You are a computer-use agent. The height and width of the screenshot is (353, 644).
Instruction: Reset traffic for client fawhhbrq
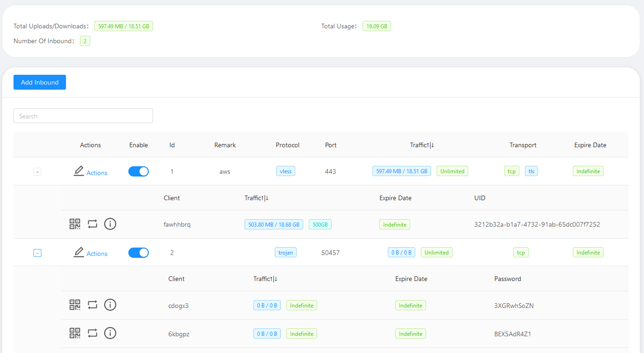(93, 224)
